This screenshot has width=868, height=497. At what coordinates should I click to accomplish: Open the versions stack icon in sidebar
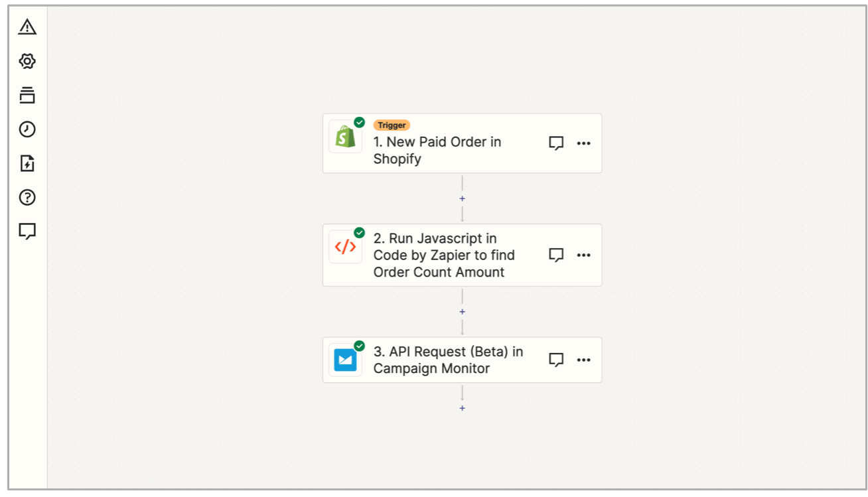[x=27, y=95]
